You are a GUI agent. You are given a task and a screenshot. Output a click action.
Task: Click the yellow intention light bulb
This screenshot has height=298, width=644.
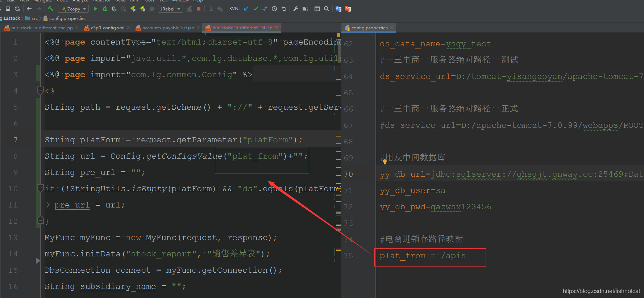(385, 162)
